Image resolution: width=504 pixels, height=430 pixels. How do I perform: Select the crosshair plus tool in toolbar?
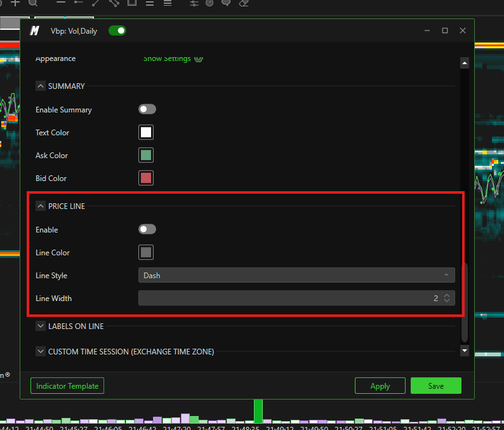(15, 3)
